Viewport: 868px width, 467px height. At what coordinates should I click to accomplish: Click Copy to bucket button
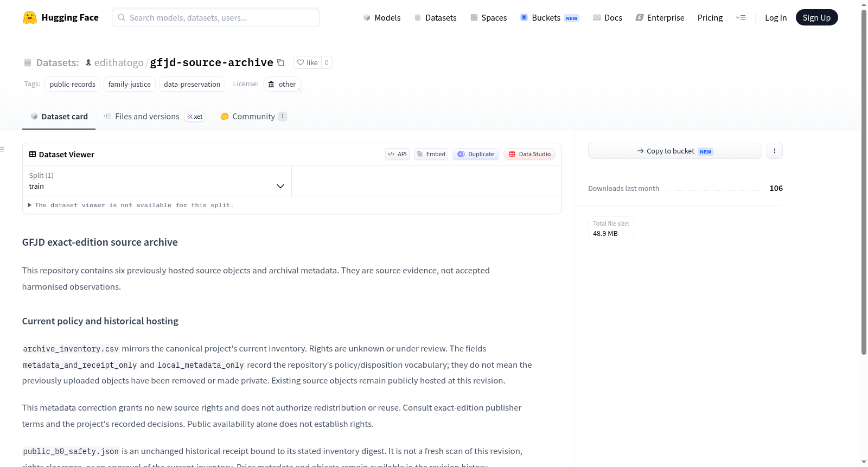coord(675,151)
